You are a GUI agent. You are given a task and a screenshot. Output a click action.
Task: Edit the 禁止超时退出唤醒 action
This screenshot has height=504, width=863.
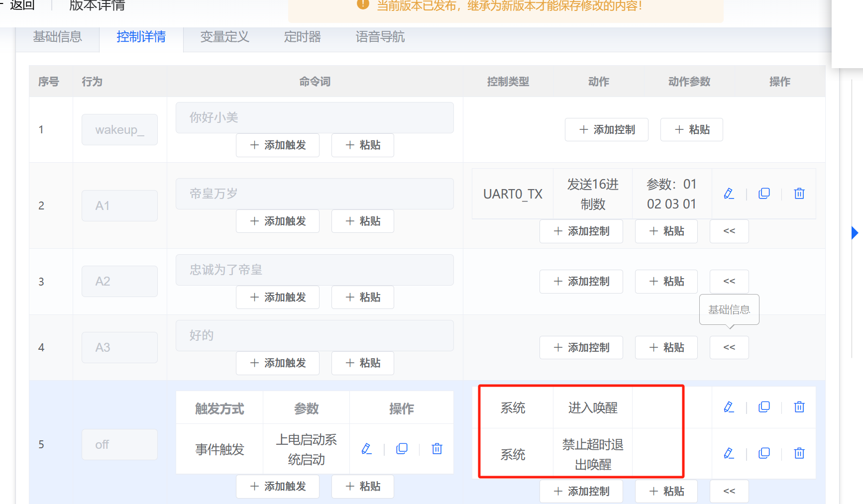coord(729,453)
